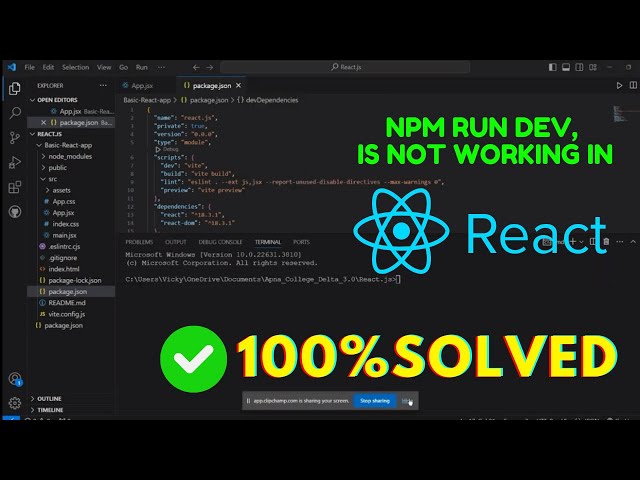
Task: Open the Manage gear icon
Action: pyautogui.click(x=15, y=403)
